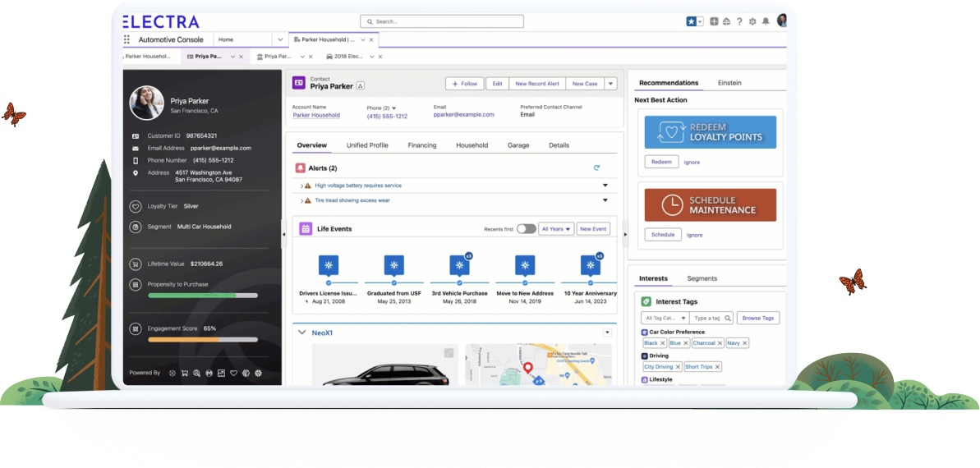980x468 pixels.
Task: Open the Setup gear icon
Action: point(752,21)
